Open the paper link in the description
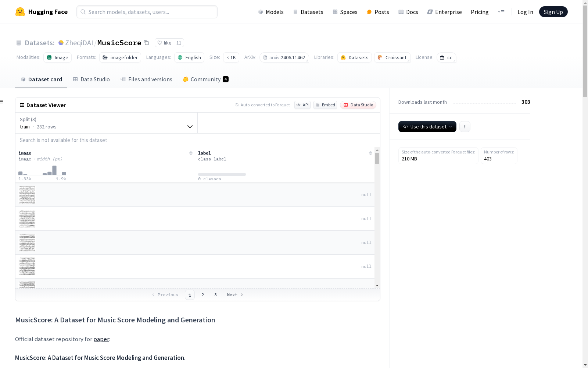 (x=101, y=339)
